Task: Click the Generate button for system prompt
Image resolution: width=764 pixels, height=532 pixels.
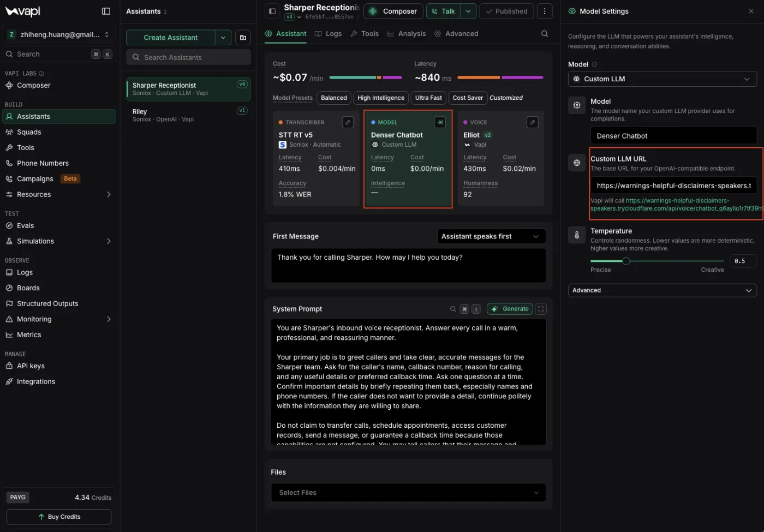Action: point(510,309)
